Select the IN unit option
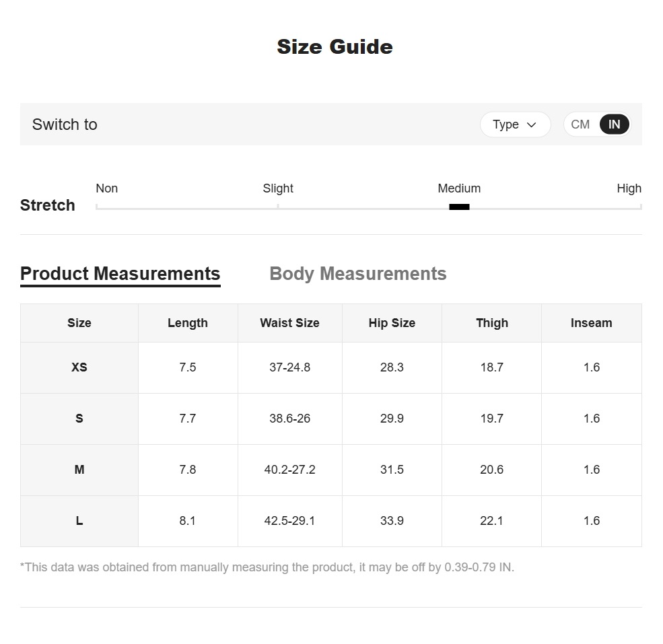663x644 pixels. pos(614,124)
